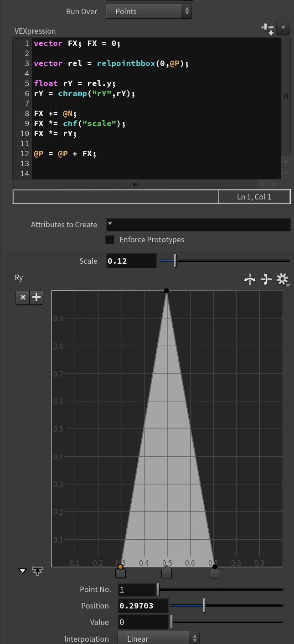
Task: Click the create spare parameters icon above VEXpression
Action: pyautogui.click(x=268, y=29)
